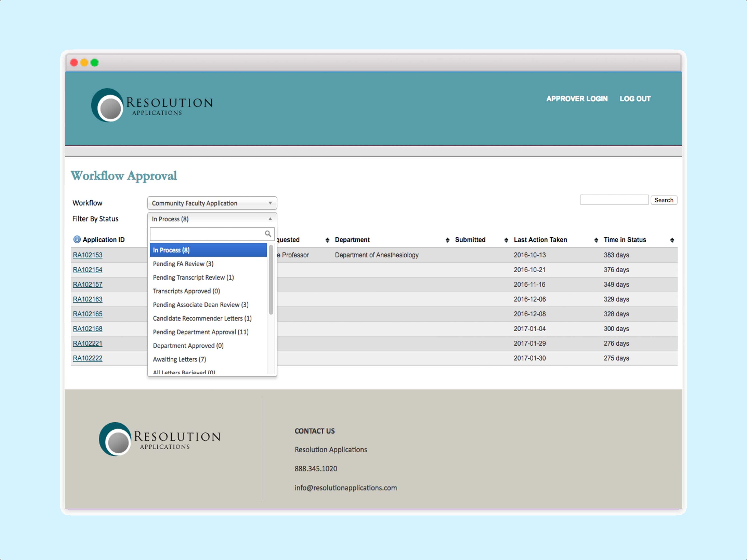Sort by Department column arrows
The width and height of the screenshot is (747, 560).
click(x=447, y=240)
